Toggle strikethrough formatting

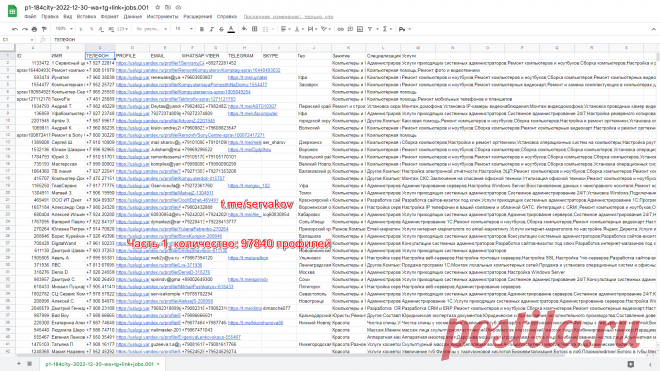pos(221,29)
